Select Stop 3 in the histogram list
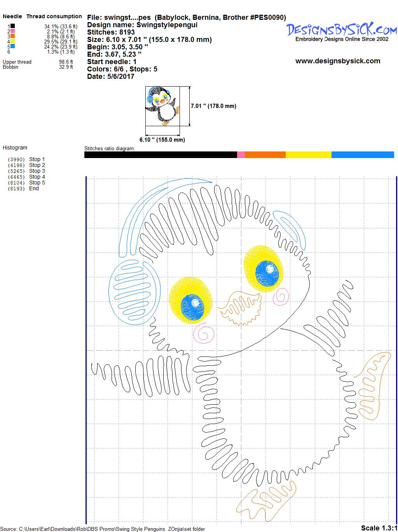 click(37, 171)
